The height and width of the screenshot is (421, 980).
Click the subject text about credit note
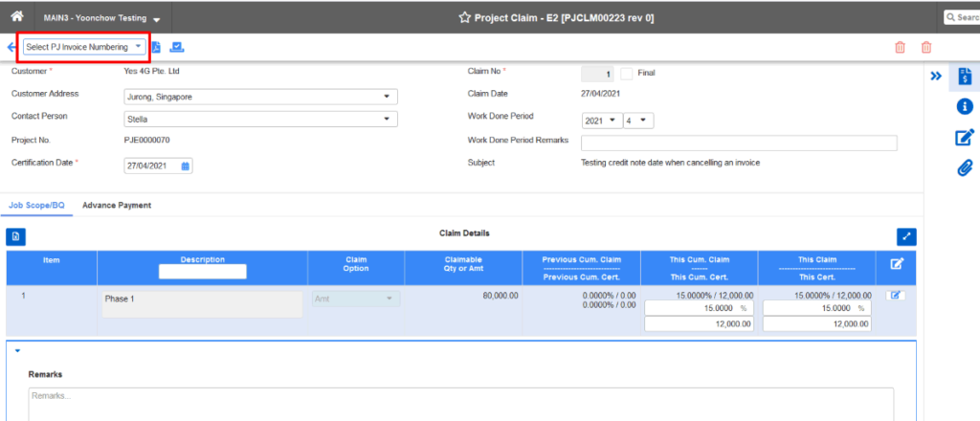670,163
